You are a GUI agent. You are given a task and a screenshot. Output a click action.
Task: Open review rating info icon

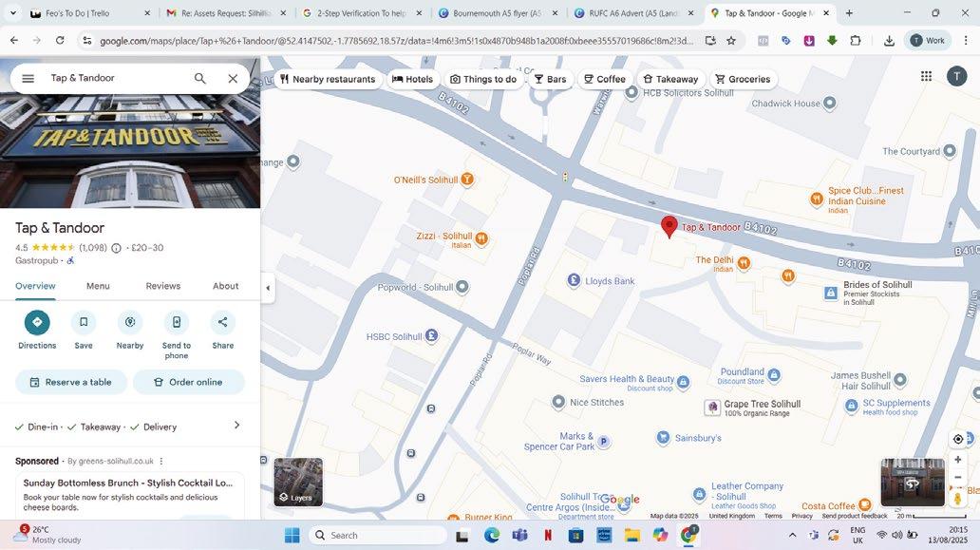point(116,248)
